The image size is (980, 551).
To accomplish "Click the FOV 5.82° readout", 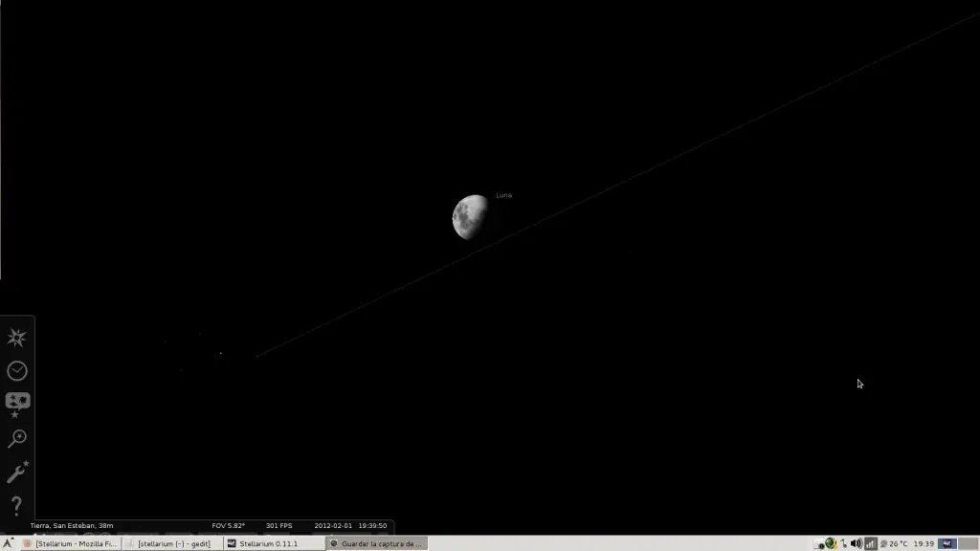I will point(228,525).
